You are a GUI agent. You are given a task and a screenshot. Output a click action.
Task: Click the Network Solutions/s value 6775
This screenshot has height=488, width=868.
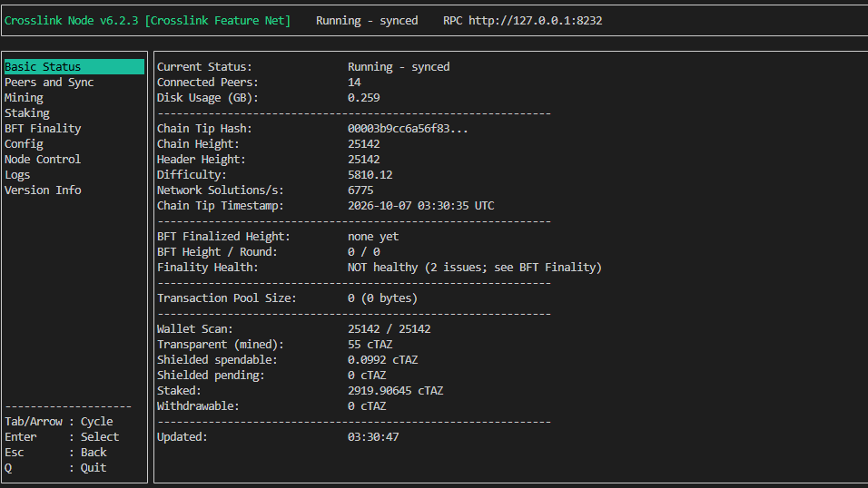[360, 190]
